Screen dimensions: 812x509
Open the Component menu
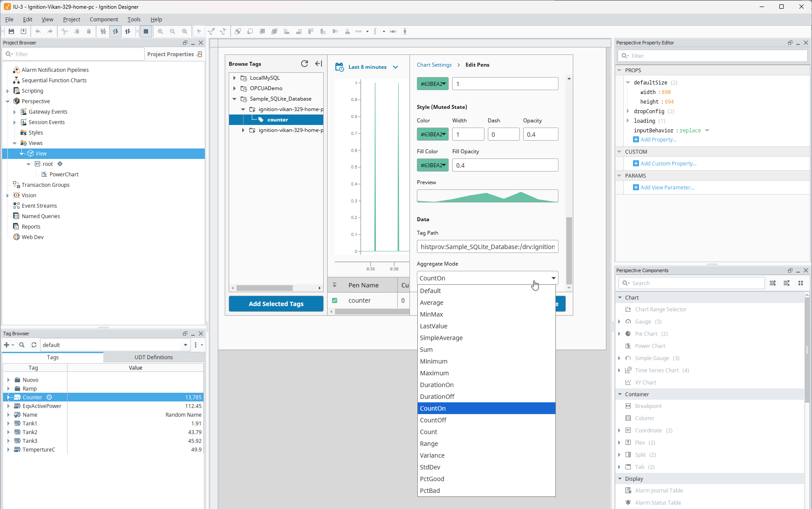(104, 19)
